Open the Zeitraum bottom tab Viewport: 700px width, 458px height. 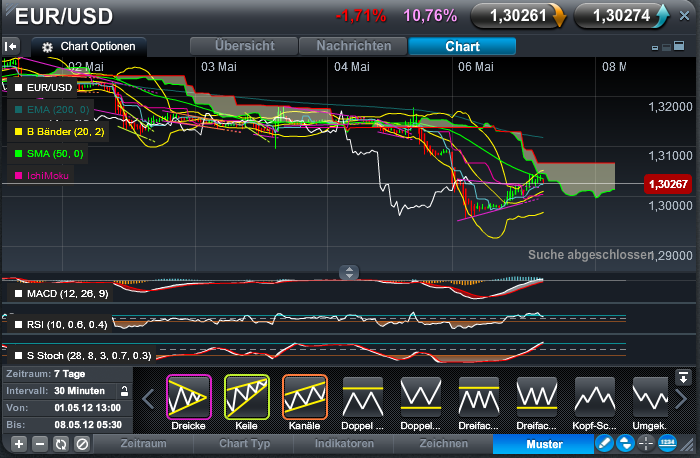point(143,444)
